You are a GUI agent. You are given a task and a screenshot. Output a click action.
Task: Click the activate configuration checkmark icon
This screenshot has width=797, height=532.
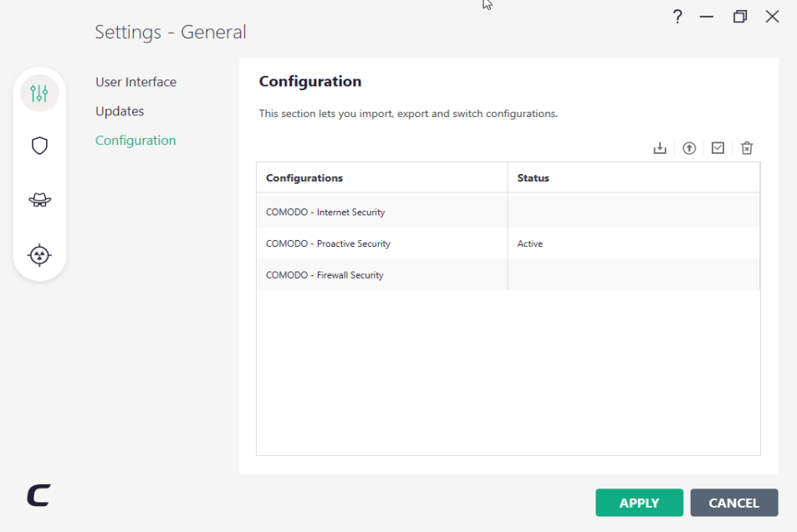(x=718, y=148)
